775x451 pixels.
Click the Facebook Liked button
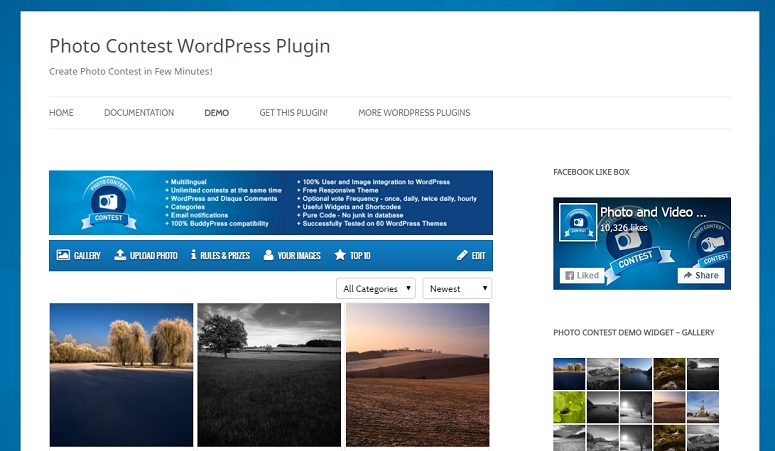click(x=582, y=275)
